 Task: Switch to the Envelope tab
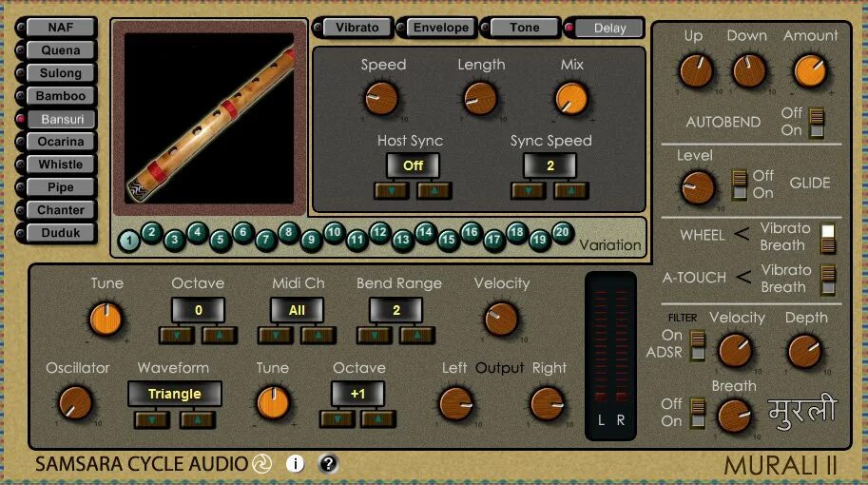click(x=441, y=28)
